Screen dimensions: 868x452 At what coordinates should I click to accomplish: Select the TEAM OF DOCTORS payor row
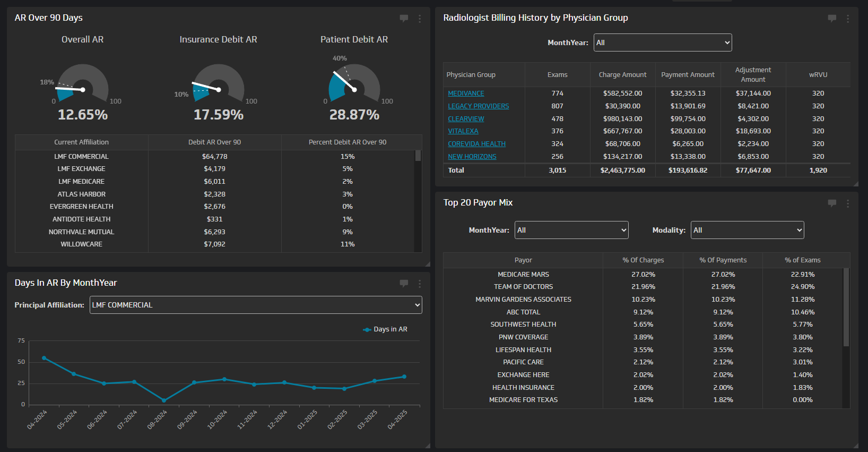coord(643,287)
